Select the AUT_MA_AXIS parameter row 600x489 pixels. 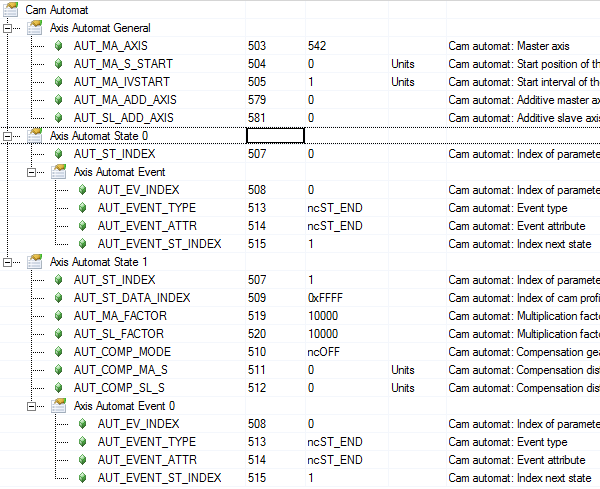[x=110, y=46]
